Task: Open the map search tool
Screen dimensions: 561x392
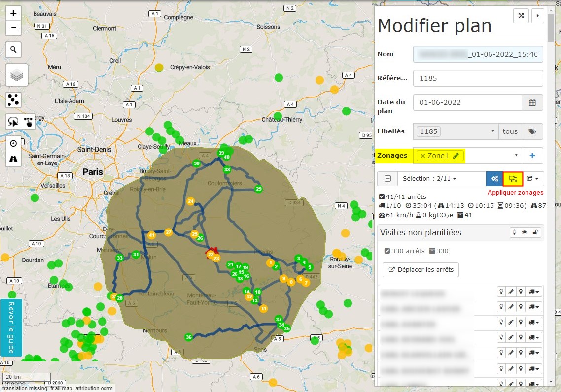Action: [13, 50]
